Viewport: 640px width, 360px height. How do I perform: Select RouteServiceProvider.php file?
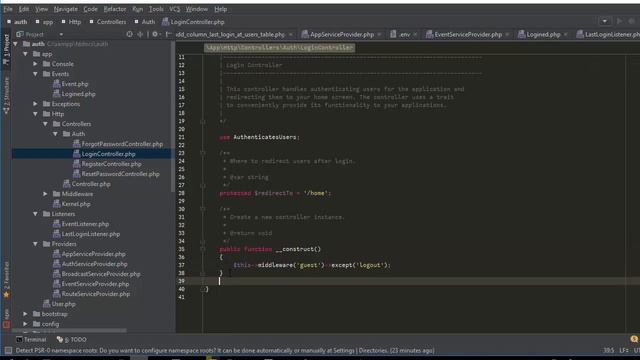point(91,294)
